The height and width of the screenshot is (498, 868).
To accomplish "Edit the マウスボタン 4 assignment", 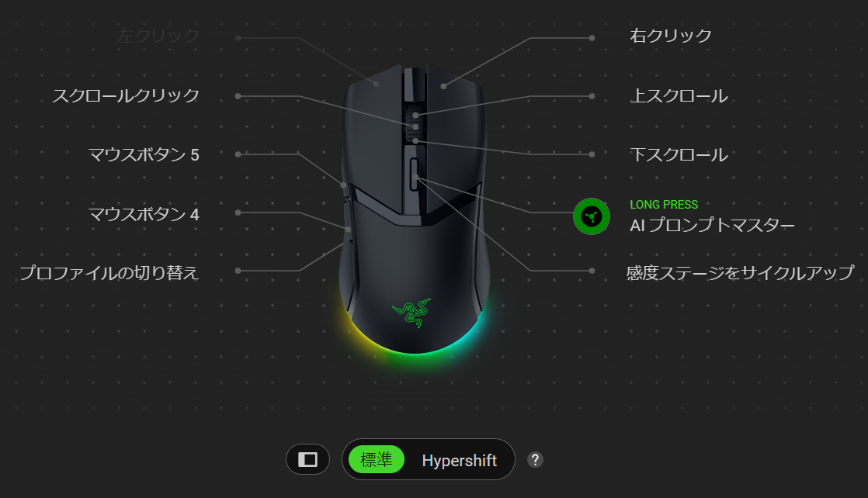I will coord(144,214).
